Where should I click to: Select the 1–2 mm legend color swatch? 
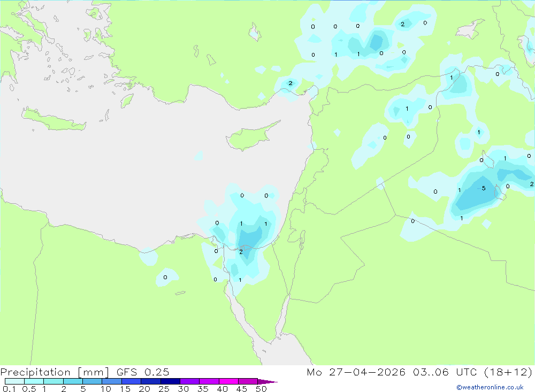point(53,381)
